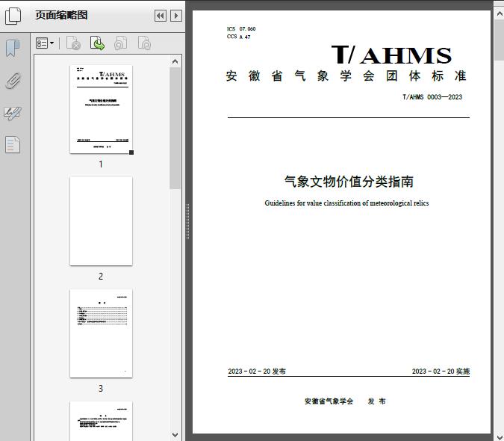Click the delete pages icon
This screenshot has height=441, width=504.
[x=73, y=43]
